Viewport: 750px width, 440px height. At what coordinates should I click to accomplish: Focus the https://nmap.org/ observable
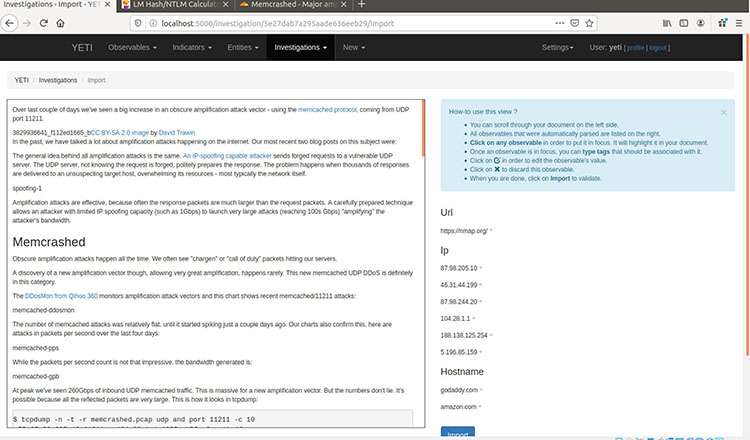pos(463,231)
